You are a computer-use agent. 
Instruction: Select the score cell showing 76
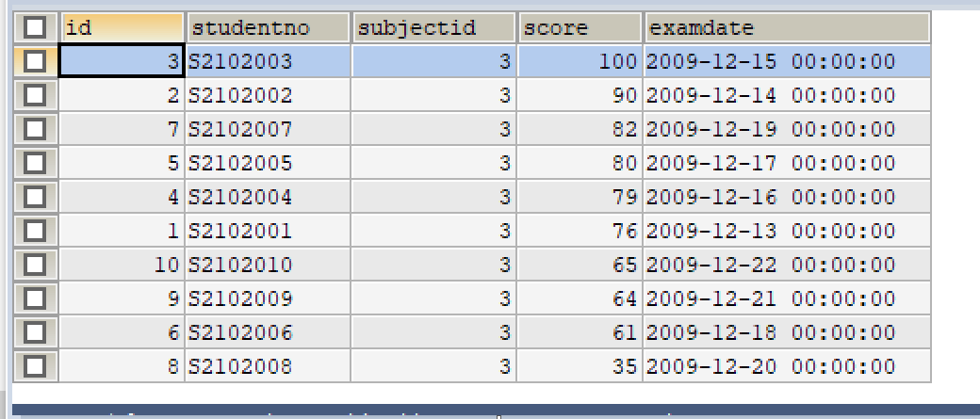[580, 231]
